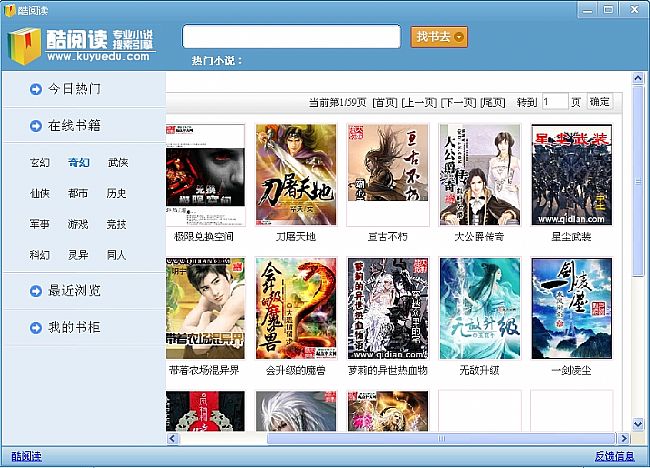Select the 军事 category
Screen dimensions: 650x468
[x=40, y=224]
